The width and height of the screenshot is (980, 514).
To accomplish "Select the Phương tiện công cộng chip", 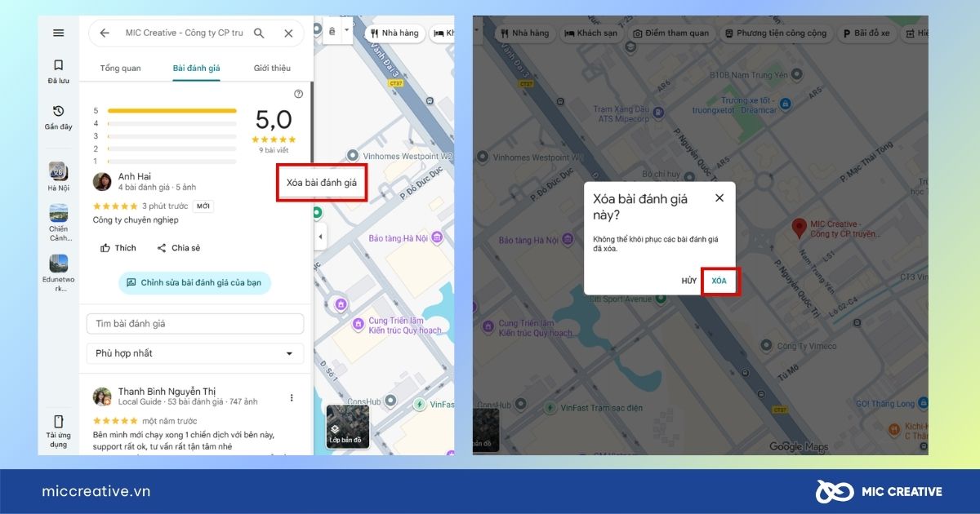I will (777, 33).
